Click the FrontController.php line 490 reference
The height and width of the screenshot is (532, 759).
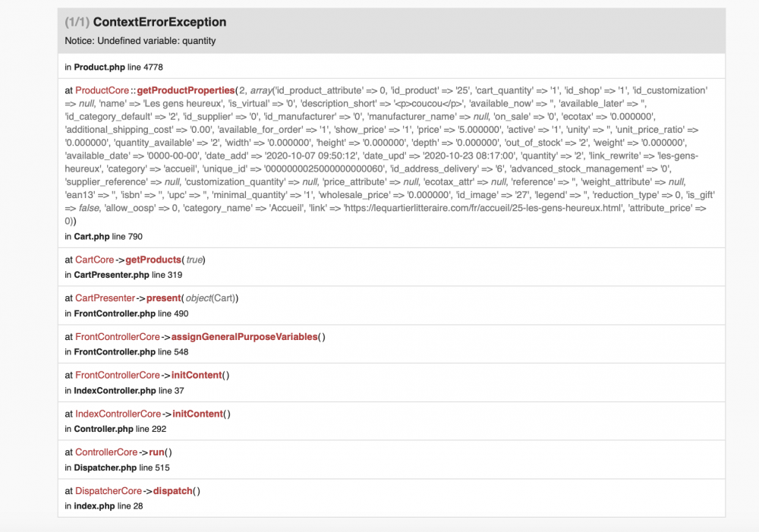[x=127, y=313]
